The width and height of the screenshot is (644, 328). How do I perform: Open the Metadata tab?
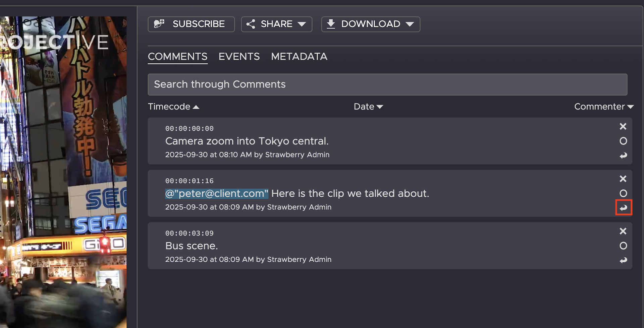[x=299, y=56]
